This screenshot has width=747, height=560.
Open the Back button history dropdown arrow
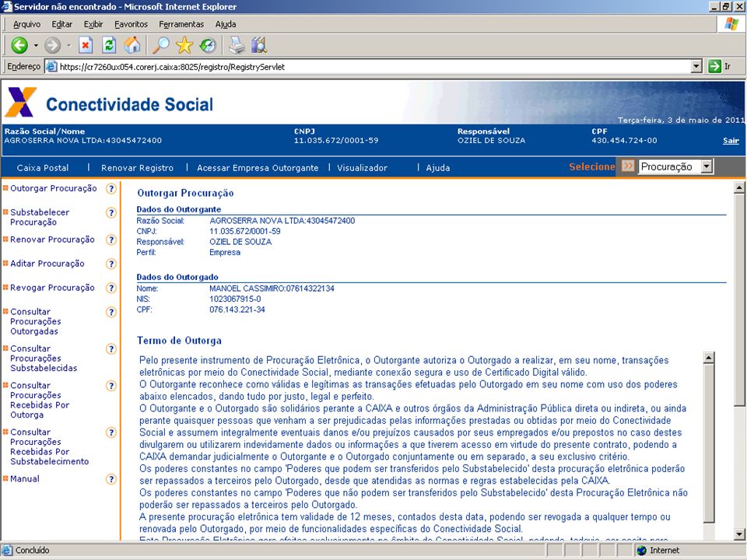coord(36,46)
